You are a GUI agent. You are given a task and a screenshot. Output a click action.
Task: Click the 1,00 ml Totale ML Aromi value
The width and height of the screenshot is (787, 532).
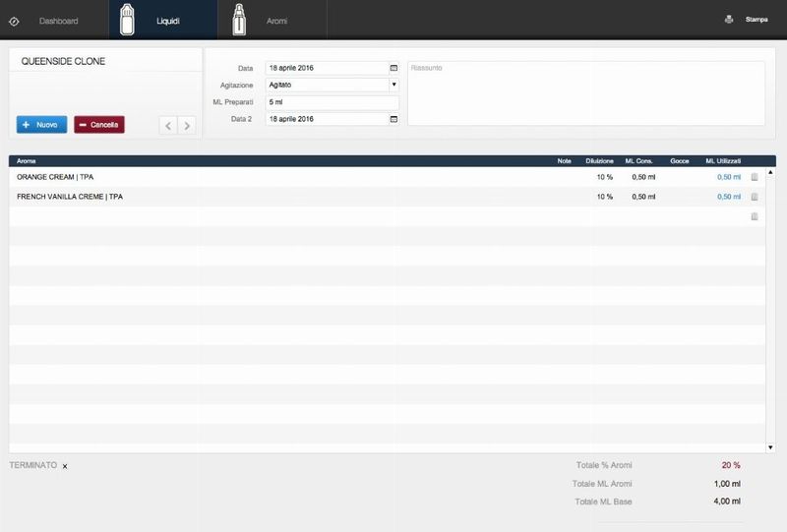point(727,484)
